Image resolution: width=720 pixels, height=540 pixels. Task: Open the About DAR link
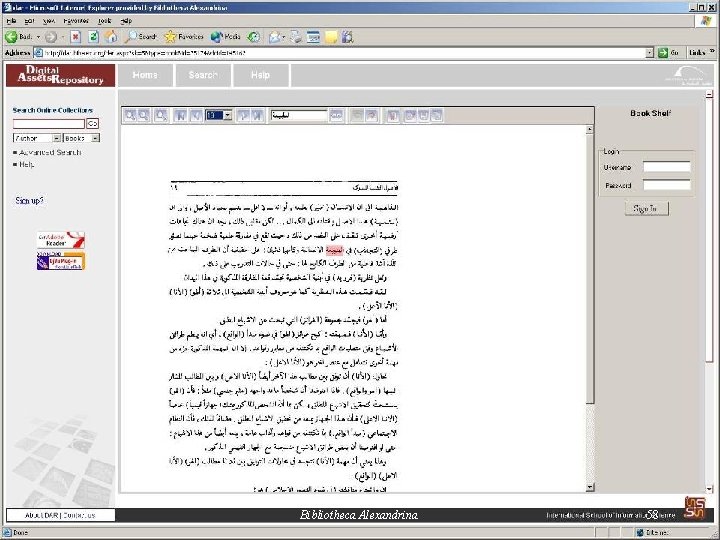[x=41, y=515]
